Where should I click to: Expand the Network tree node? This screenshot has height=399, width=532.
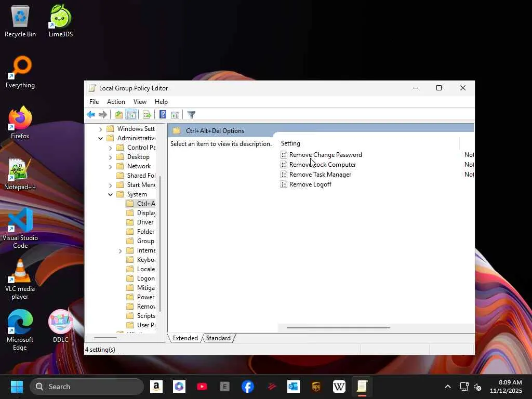(110, 167)
